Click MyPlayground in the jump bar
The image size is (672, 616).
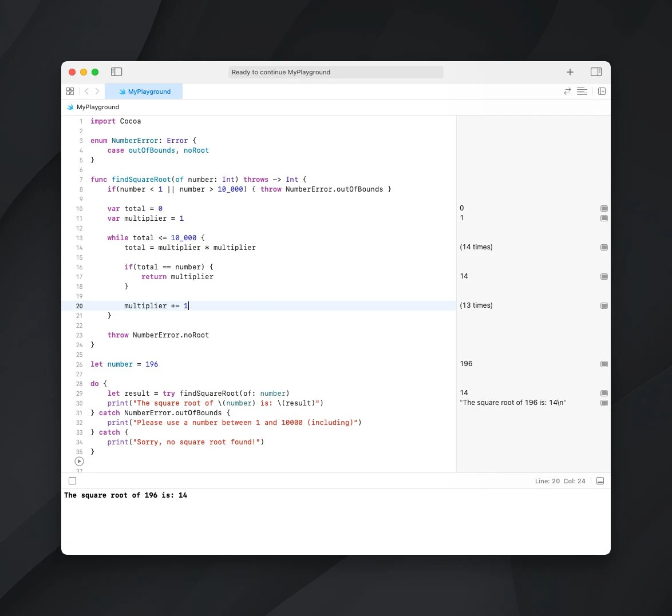click(97, 107)
